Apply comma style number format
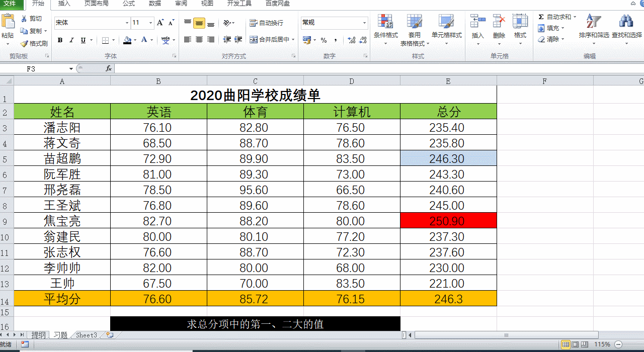 click(336, 40)
